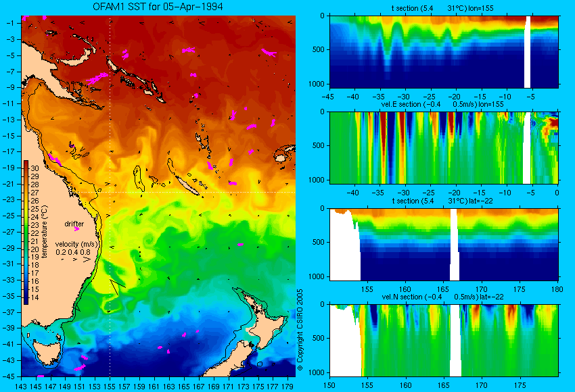Click the '-1' latitude tick on the map axis

click(x=9, y=23)
